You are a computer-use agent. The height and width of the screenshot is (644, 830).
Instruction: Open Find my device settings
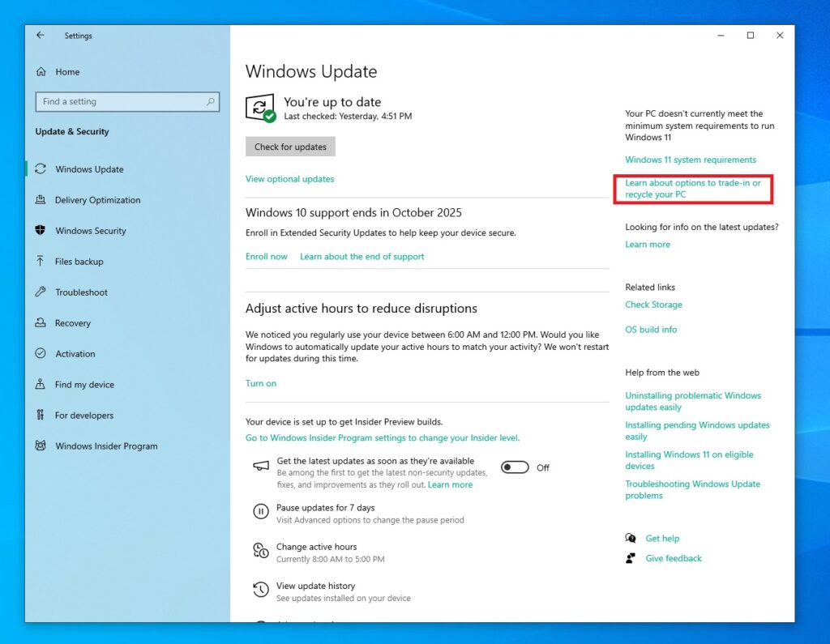[86, 385]
